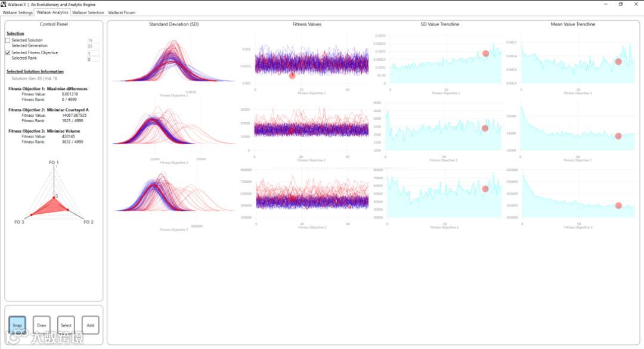Click the 'SD Value Trendline' column title
644x349 pixels.
pos(440,24)
